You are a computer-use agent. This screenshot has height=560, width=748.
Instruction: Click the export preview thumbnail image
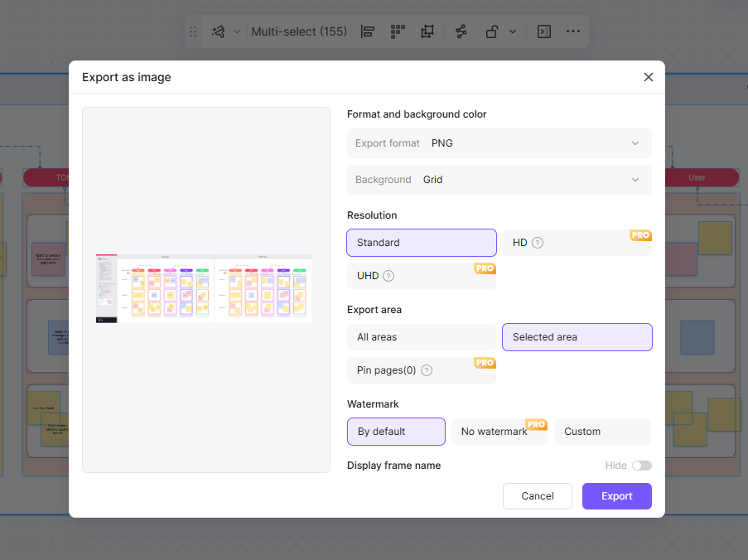[x=204, y=288]
